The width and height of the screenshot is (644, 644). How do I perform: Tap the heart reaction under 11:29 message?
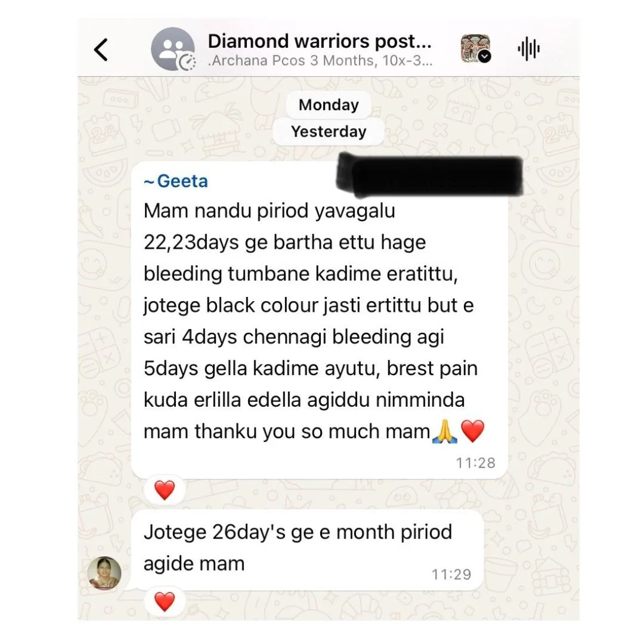coord(165,602)
